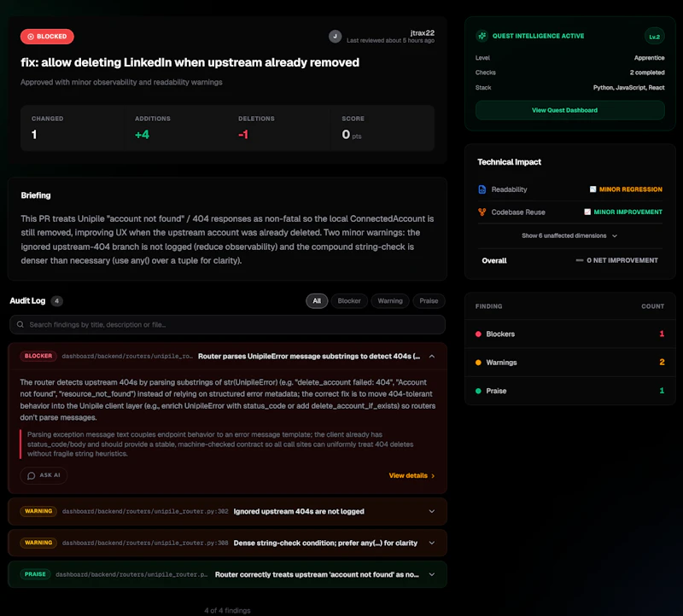Click the orange Warnings dot

click(x=478, y=363)
